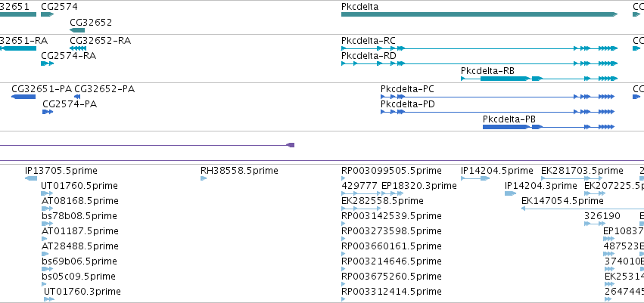This screenshot has width=644, height=303.
Task: Click the CG2574-PA arrow glyph
Action: coord(48,112)
